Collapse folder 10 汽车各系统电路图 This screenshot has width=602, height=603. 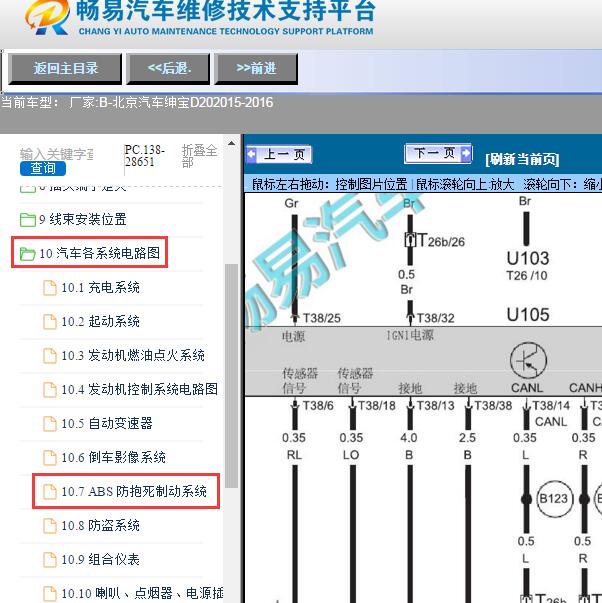tap(99, 253)
